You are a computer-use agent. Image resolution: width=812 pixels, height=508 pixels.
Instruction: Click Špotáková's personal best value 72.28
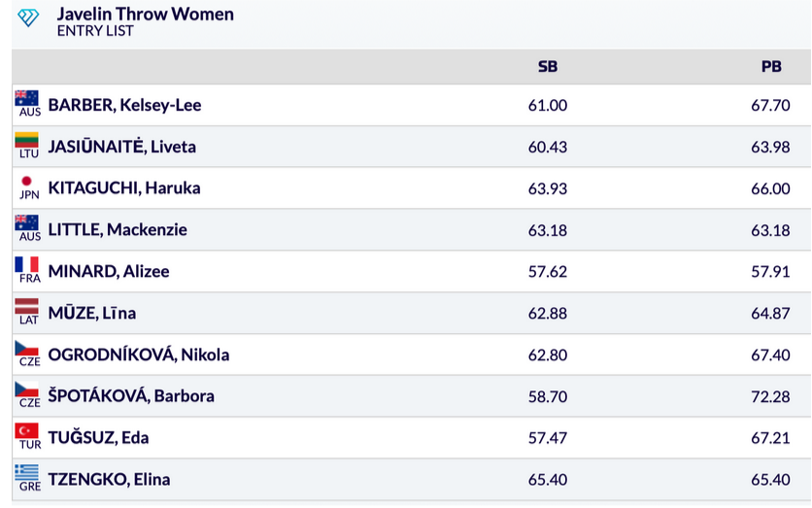click(770, 396)
